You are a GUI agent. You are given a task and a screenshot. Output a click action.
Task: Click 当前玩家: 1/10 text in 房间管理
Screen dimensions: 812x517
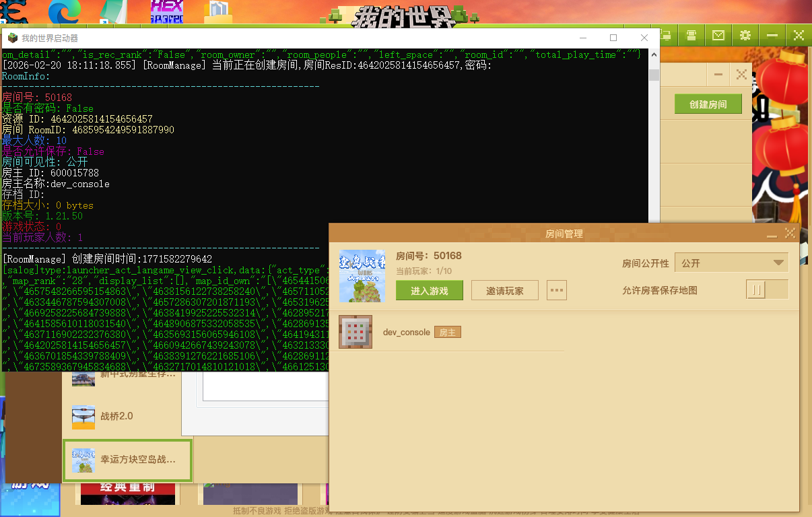(x=424, y=271)
